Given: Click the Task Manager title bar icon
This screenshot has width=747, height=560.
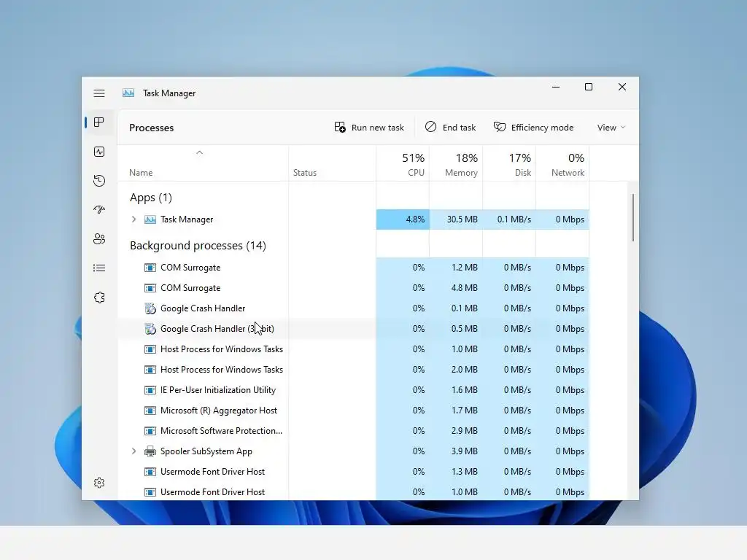Looking at the screenshot, I should (128, 93).
